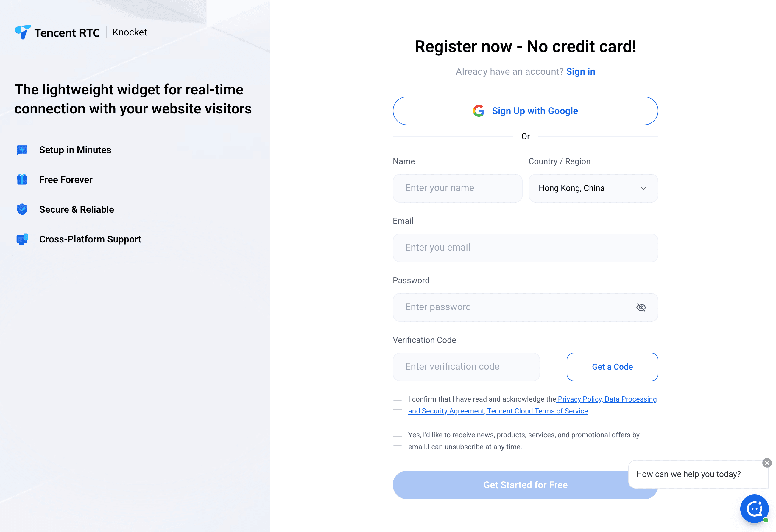Click the Cross-Platform Support devices icon
776x532 pixels.
(x=22, y=239)
